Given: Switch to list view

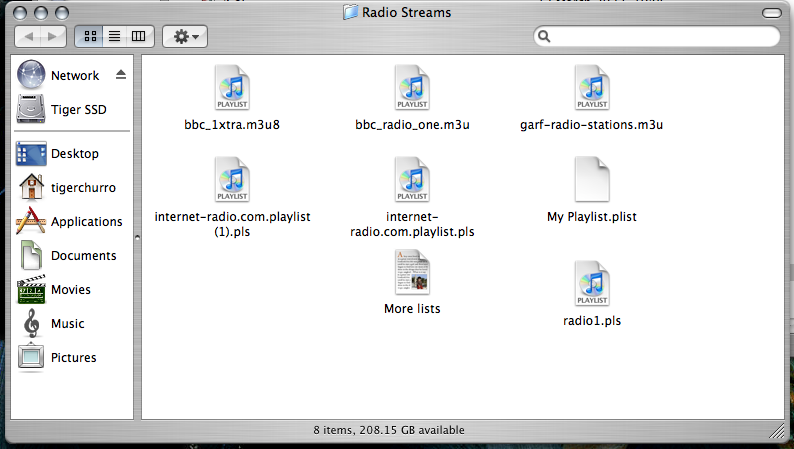Looking at the screenshot, I should 114,36.
